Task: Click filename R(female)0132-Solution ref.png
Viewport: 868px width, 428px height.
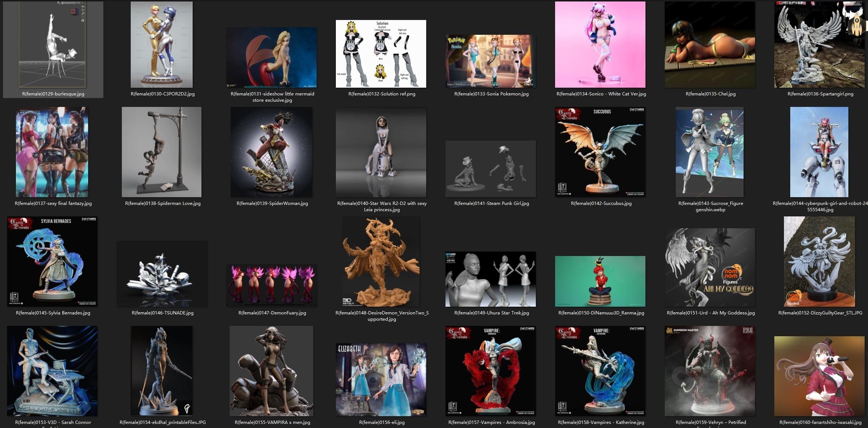Action: pos(382,94)
